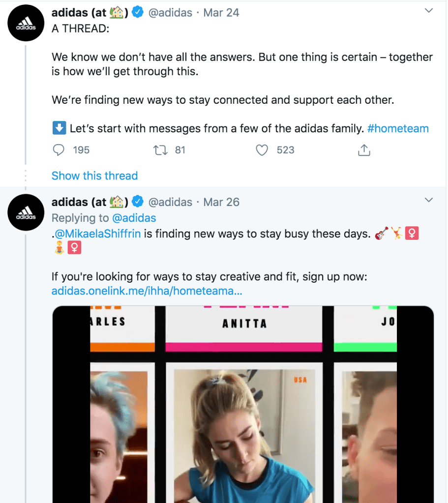The height and width of the screenshot is (503, 448).
Task: Open the Mar 24 tweet timestamp
Action: 221,13
